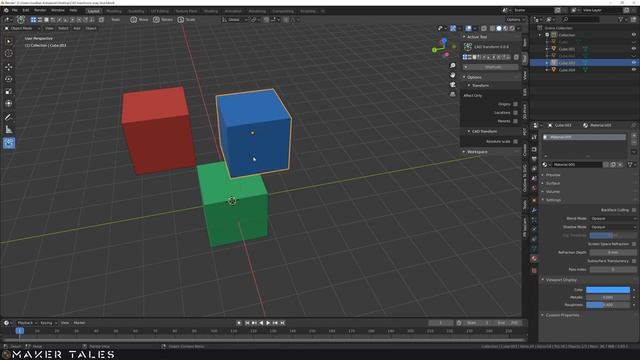
Task: Click the Scale button in CAD tool header
Action: pos(187,20)
